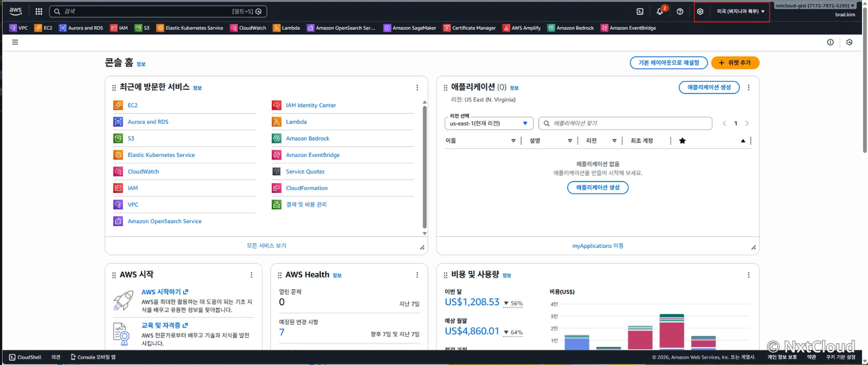This screenshot has height=365, width=868.
Task: Open Amazon EventBridge favorites shortcut
Action: click(629, 28)
